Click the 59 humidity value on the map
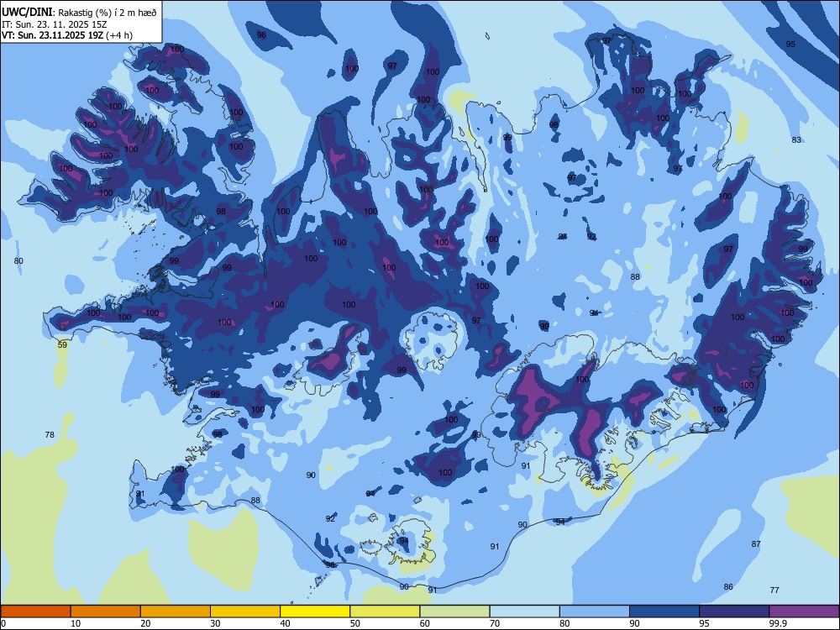Image resolution: width=840 pixels, height=630 pixels. 63,344
